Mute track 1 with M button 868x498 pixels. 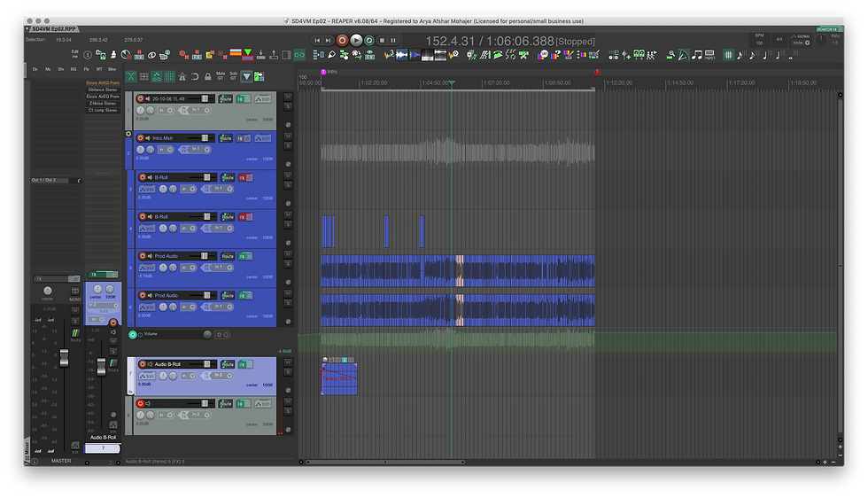[x=288, y=97]
